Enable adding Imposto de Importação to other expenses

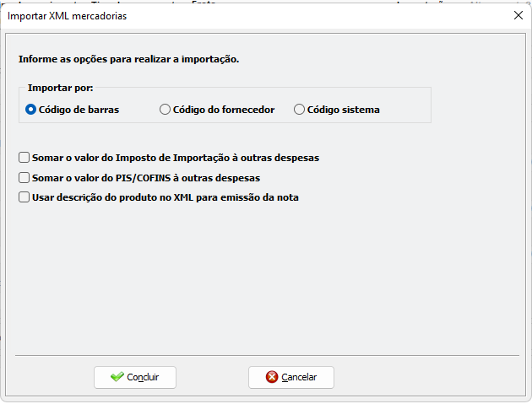click(24, 158)
